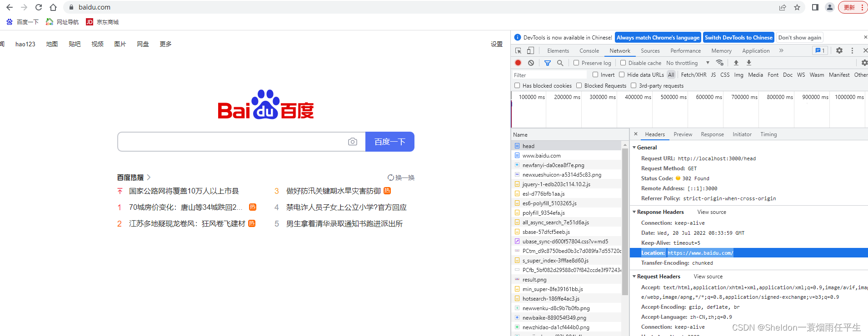Select the www.baidu.com request row
The width and height of the screenshot is (868, 336).
point(566,156)
